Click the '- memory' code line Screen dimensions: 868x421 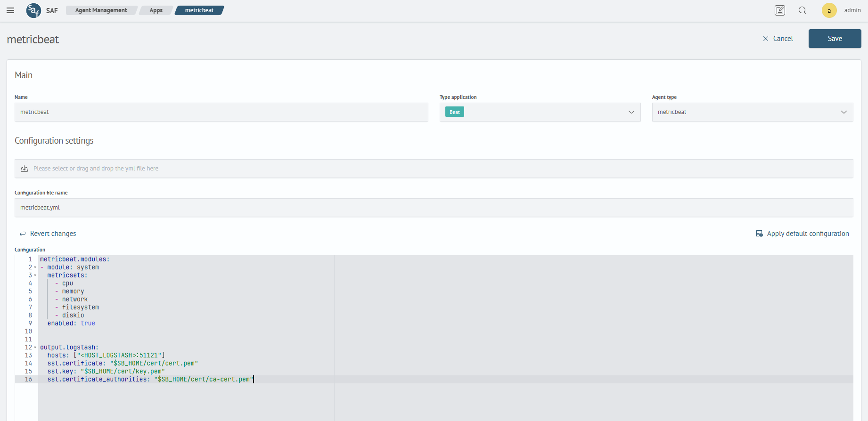69,291
